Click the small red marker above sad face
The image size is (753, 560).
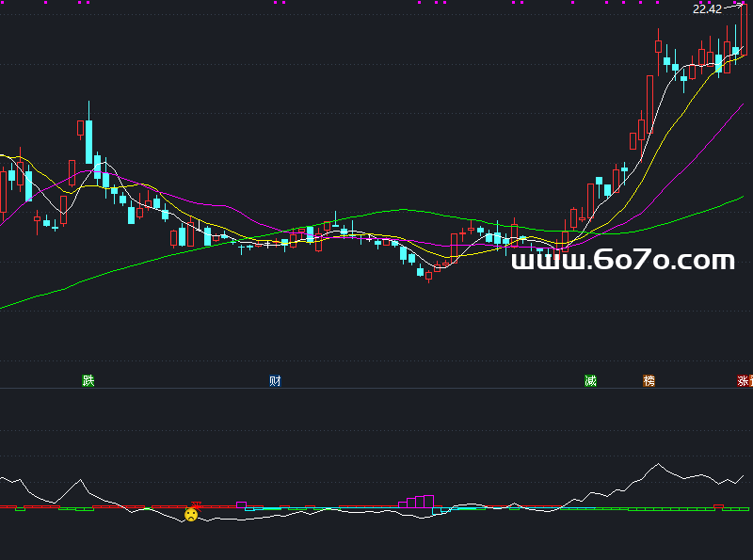(197, 504)
